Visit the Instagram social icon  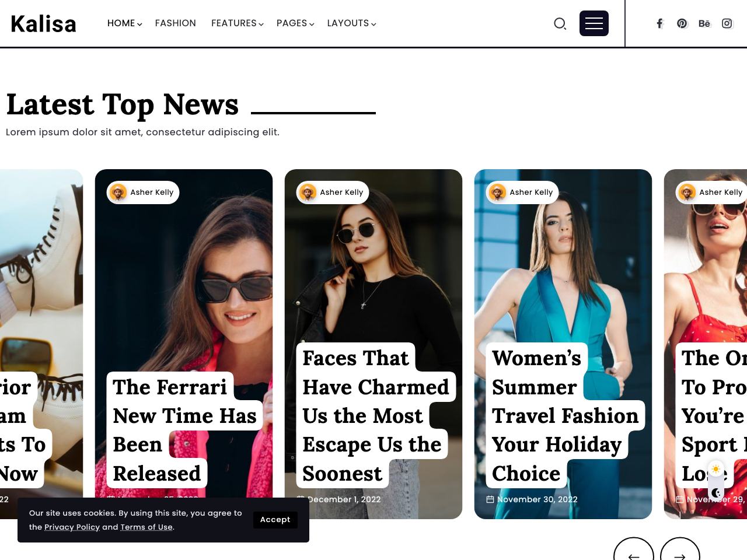727,23
